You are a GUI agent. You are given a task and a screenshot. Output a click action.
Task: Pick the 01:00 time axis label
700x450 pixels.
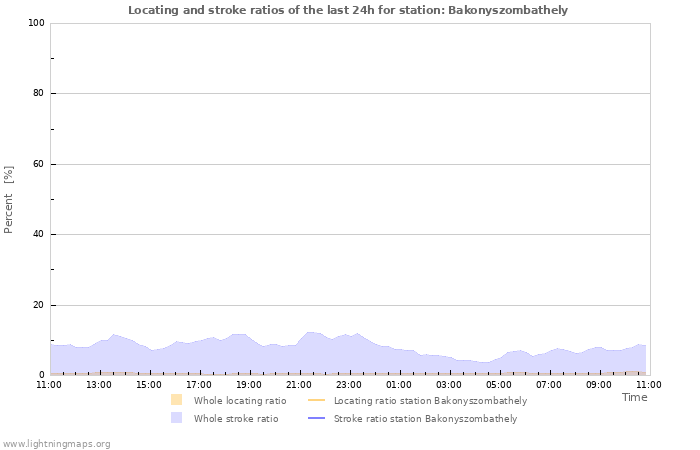coord(399,384)
